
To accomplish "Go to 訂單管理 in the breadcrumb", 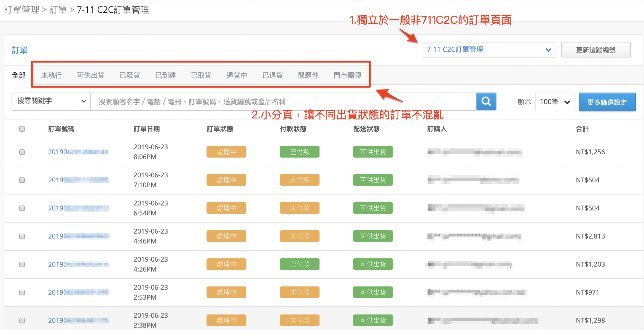I will [22, 10].
